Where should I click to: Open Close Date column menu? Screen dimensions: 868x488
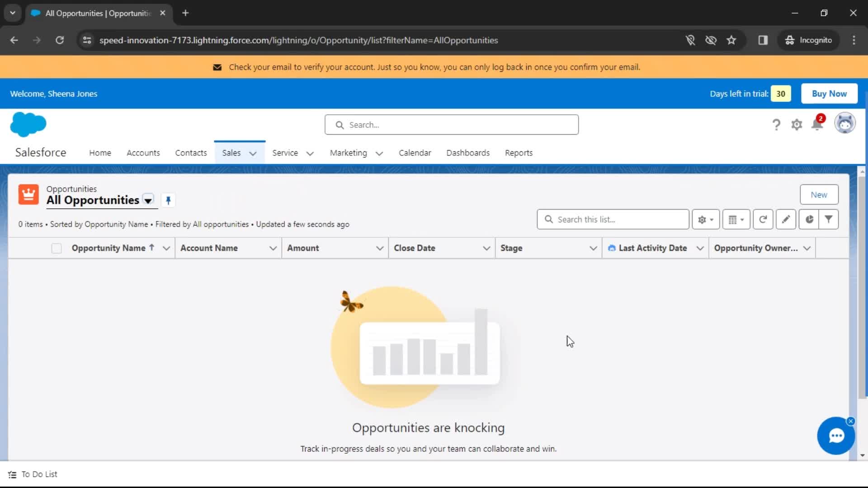tap(486, 248)
